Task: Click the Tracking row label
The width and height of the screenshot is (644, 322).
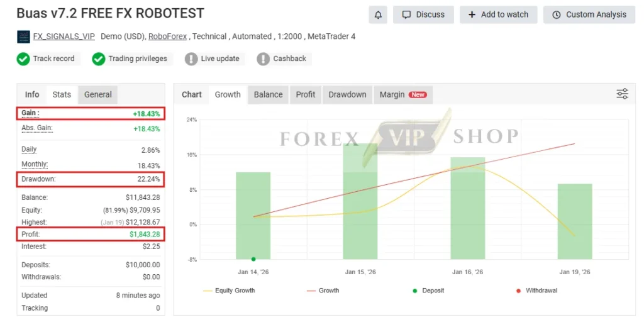Action: [35, 308]
